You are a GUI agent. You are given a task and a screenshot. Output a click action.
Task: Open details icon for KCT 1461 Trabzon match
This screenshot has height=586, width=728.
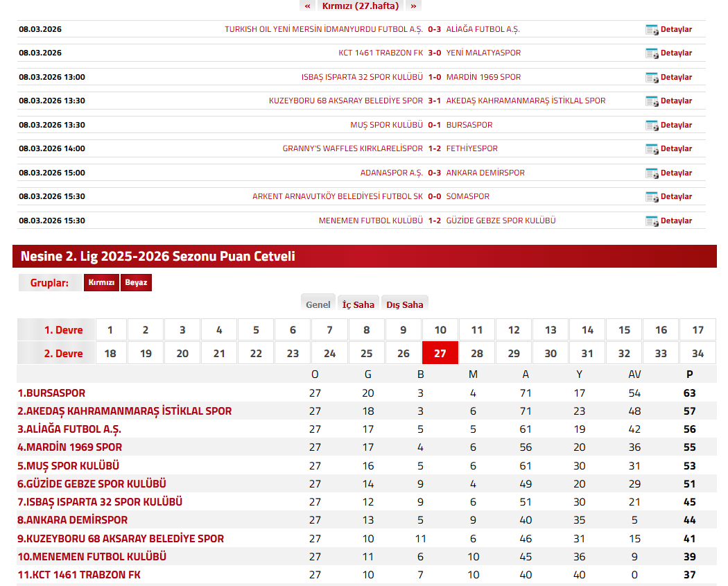651,53
